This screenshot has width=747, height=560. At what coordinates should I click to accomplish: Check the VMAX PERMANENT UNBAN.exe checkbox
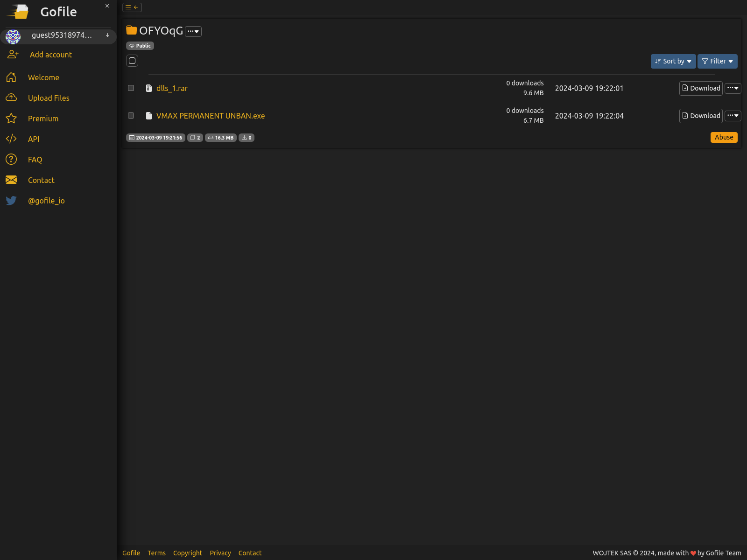pyautogui.click(x=131, y=116)
